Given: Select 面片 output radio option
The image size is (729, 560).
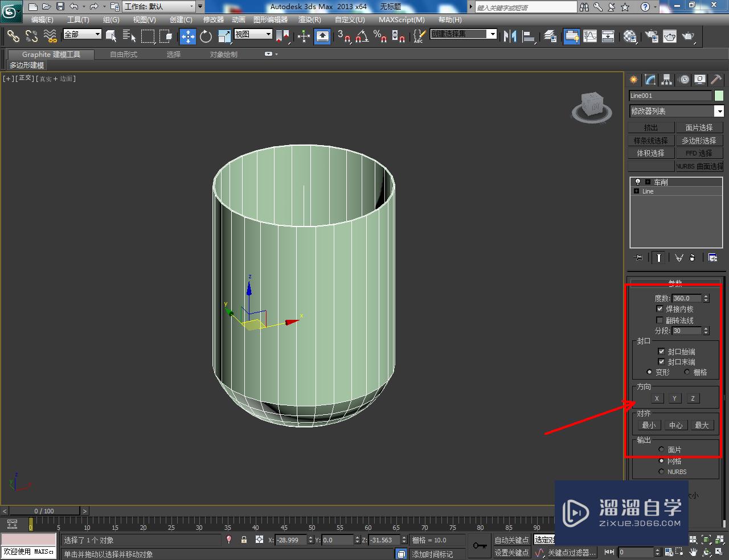Looking at the screenshot, I should click(661, 450).
